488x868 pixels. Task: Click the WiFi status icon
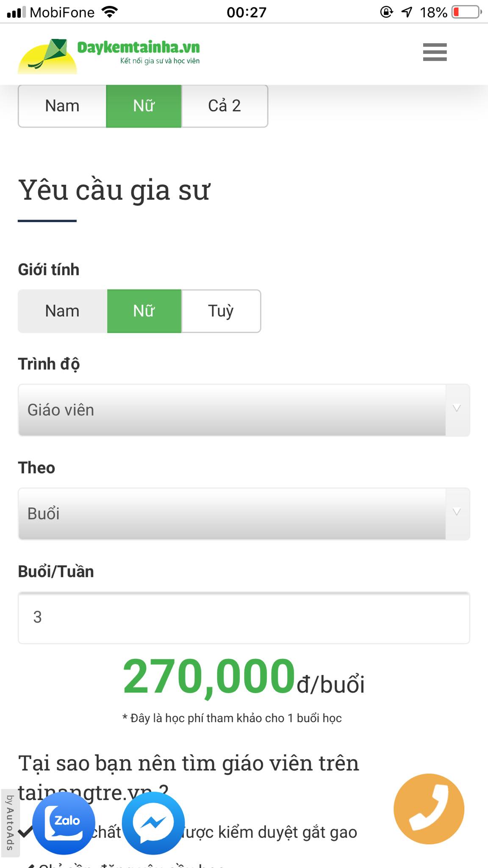pos(109,12)
